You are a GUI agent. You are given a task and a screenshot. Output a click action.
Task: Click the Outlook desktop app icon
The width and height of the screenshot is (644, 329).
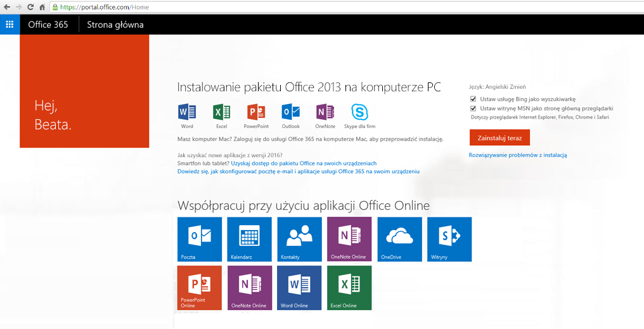point(290,112)
